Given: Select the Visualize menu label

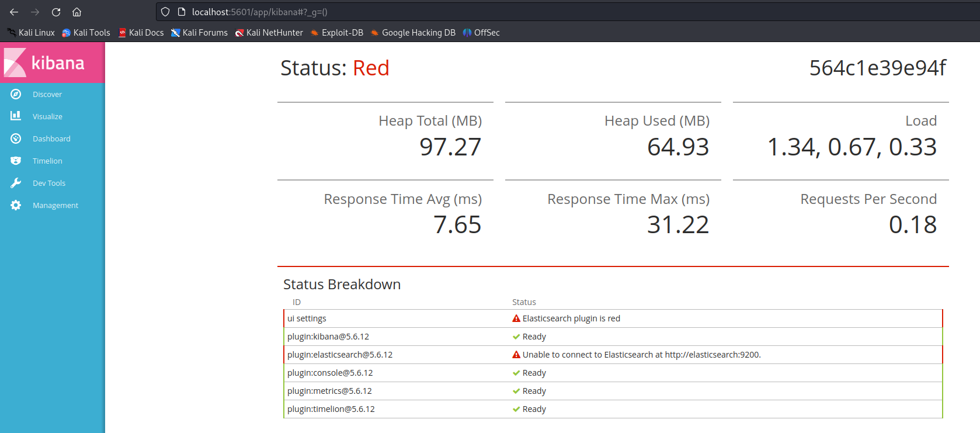Looking at the screenshot, I should click(47, 116).
